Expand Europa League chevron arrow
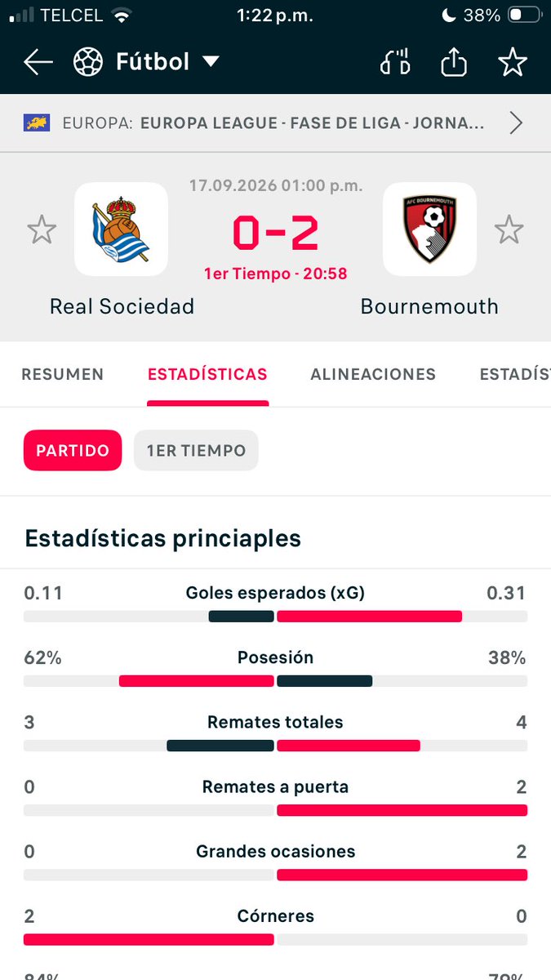551x980 pixels. pyautogui.click(x=516, y=123)
